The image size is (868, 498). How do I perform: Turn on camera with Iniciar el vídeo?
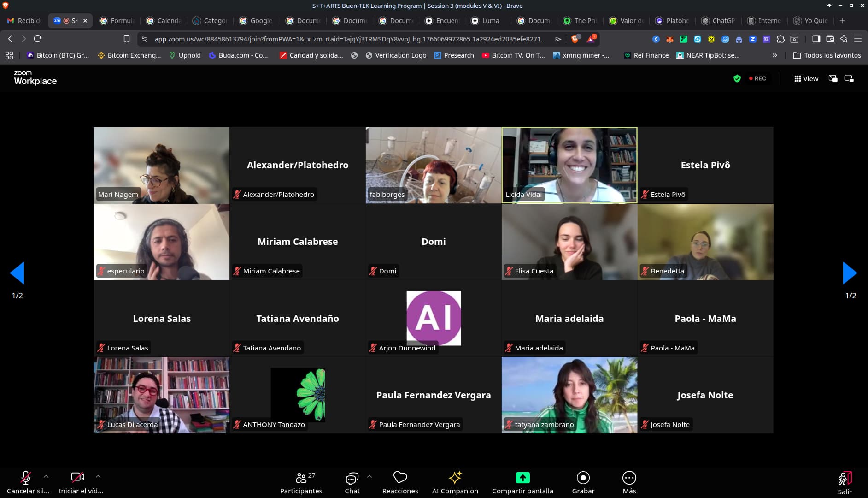click(77, 482)
